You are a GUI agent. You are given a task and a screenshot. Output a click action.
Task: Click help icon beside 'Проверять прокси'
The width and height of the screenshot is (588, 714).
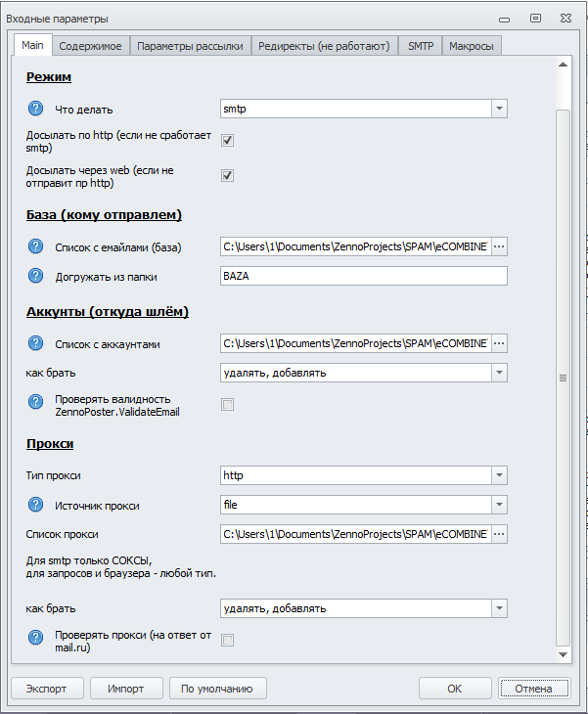click(x=36, y=638)
